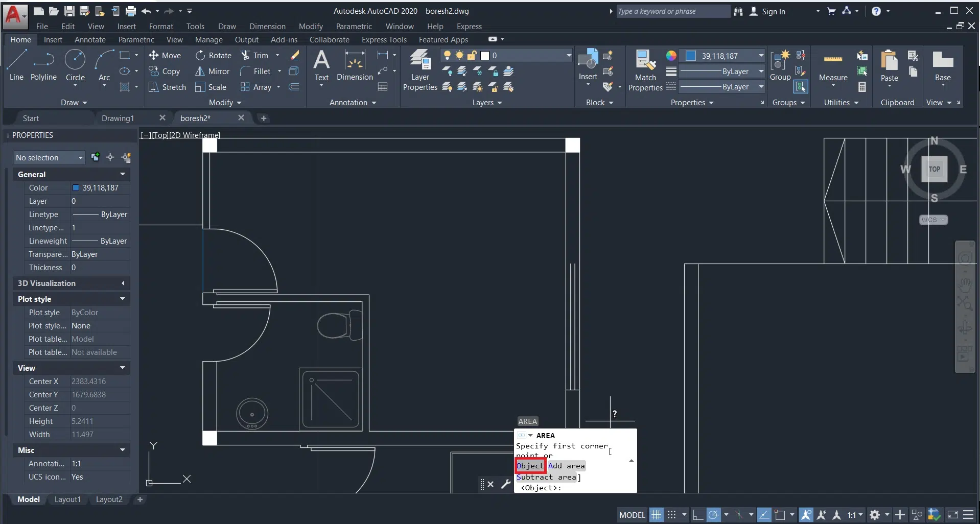
Task: Click the Mirror modify tool
Action: tap(213, 72)
